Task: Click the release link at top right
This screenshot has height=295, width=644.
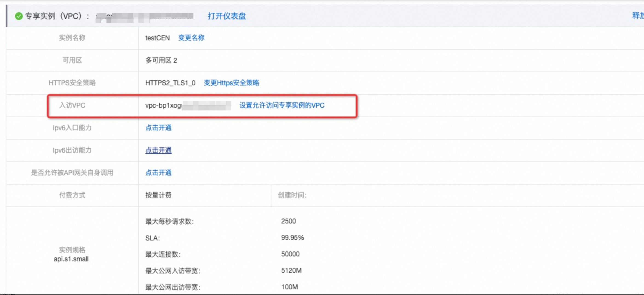Action: 638,16
